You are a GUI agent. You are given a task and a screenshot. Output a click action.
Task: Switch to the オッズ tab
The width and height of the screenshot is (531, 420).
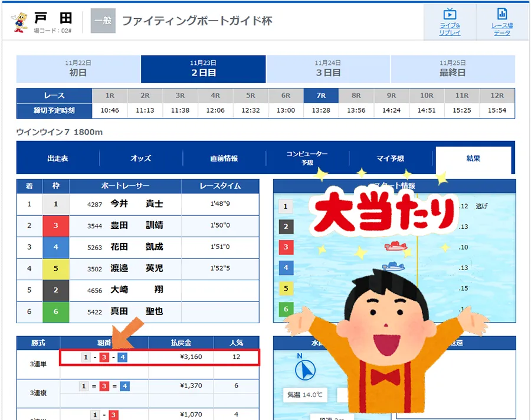pos(141,158)
